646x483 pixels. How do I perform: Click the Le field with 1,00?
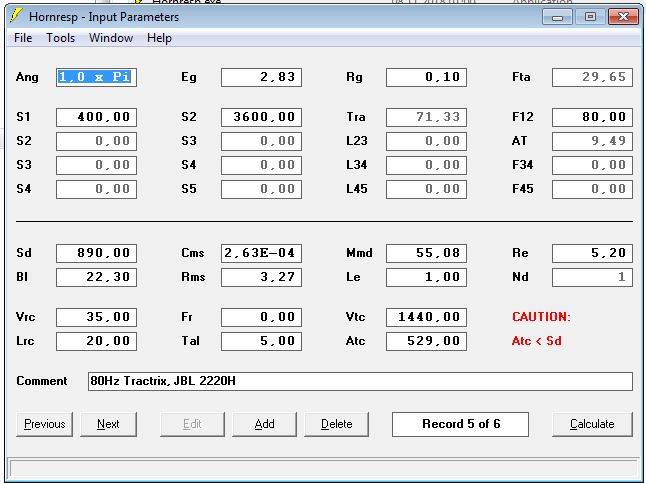pyautogui.click(x=426, y=277)
